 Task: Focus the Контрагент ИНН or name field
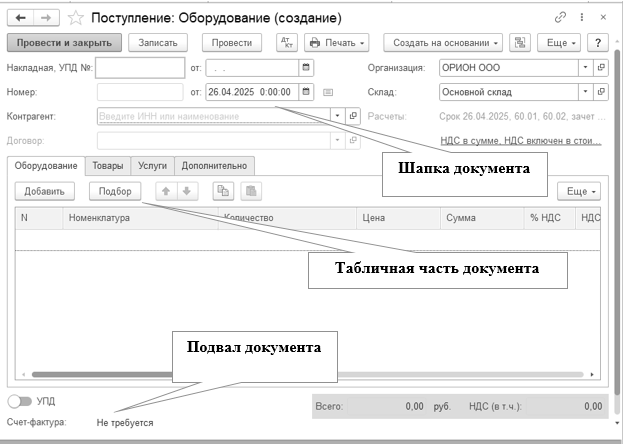[214, 116]
